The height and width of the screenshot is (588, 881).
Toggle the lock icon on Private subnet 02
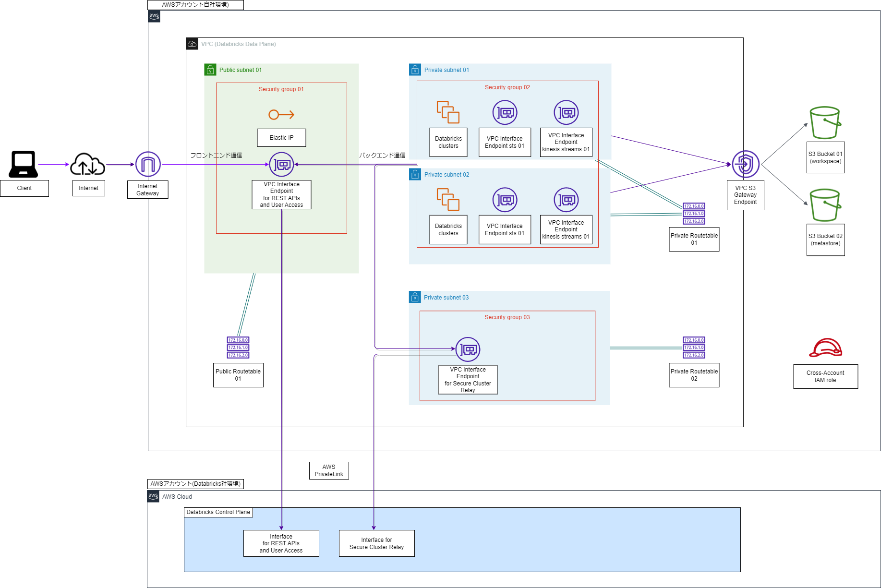click(x=414, y=174)
